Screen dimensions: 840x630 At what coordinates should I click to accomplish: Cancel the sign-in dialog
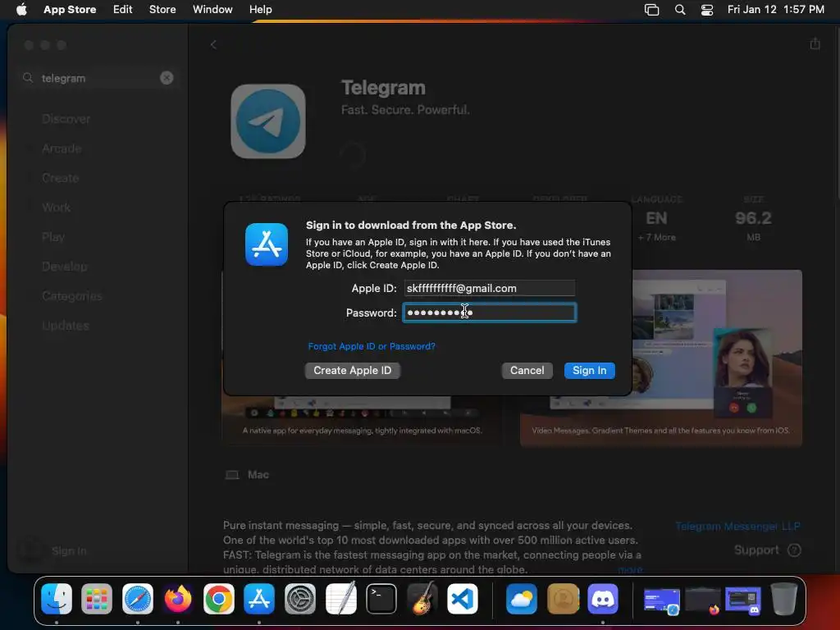click(x=527, y=370)
